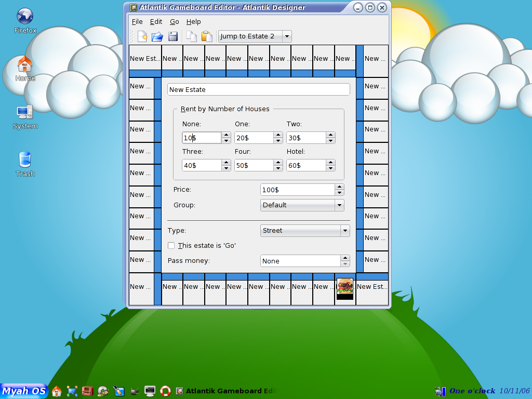
Task: Open Firefox from the desktop
Action: (x=25, y=20)
